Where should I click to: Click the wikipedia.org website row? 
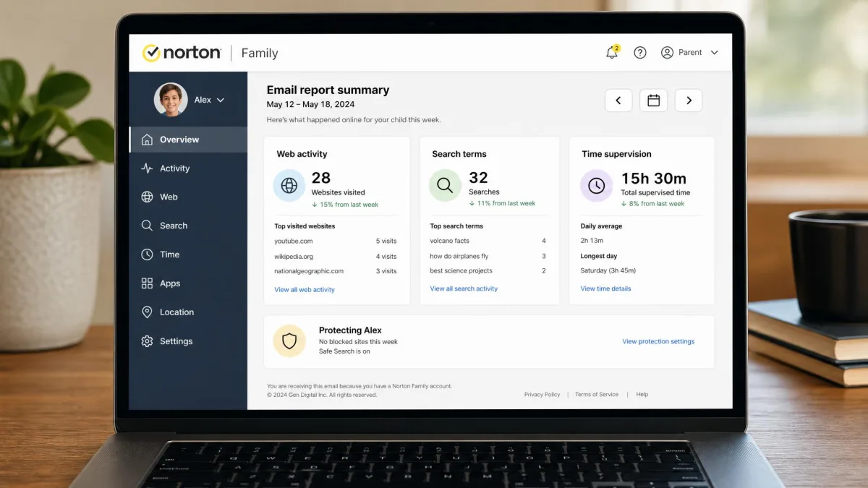coord(336,257)
